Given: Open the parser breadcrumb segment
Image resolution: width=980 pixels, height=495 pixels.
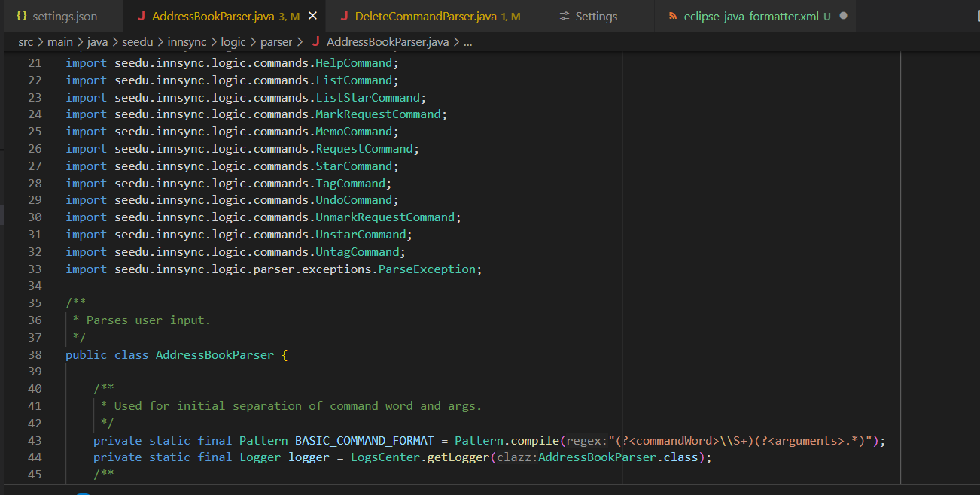Looking at the screenshot, I should coord(276,42).
